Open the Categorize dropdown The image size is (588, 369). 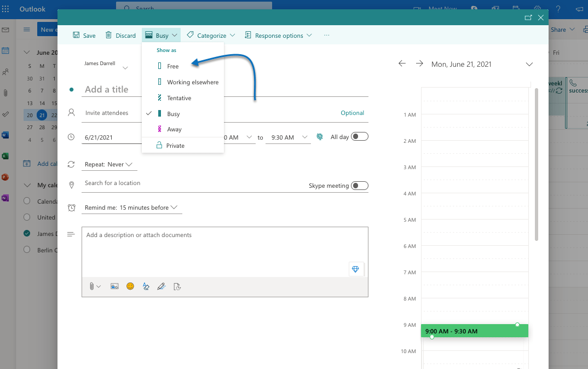pyautogui.click(x=211, y=36)
